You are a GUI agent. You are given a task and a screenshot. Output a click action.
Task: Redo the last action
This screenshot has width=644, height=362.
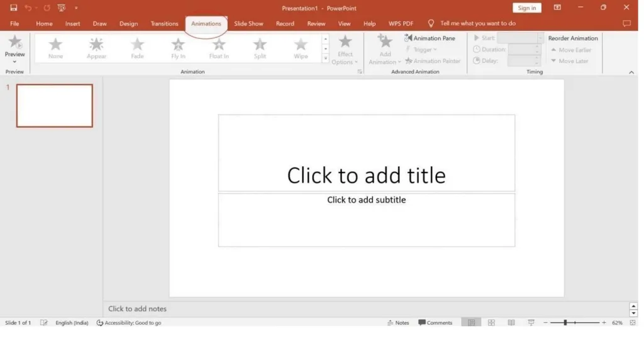[x=47, y=8]
